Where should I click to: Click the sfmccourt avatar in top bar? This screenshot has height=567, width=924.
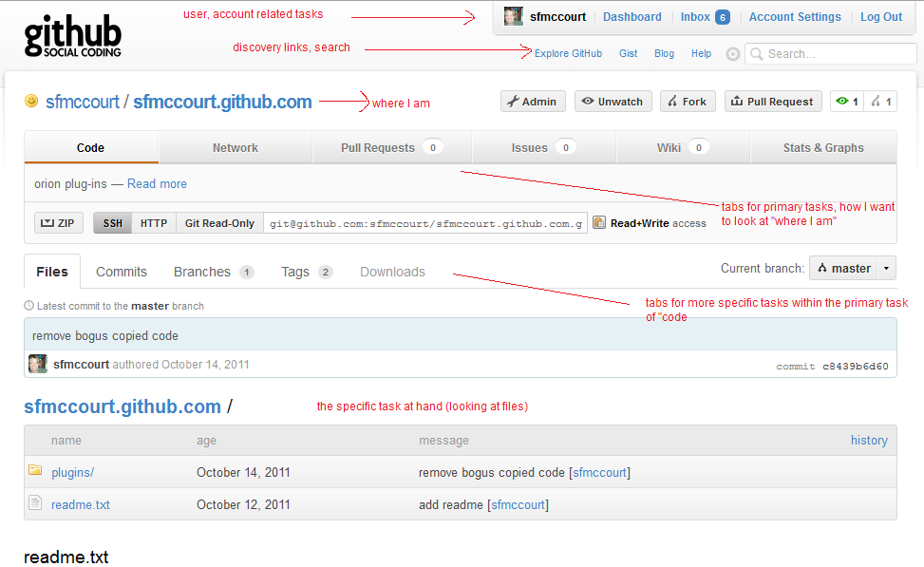(x=513, y=16)
